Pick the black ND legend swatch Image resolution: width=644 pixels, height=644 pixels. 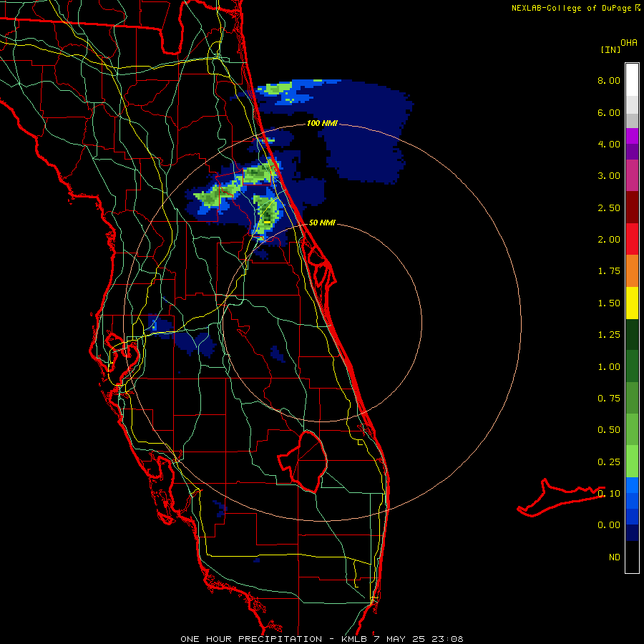click(x=632, y=557)
